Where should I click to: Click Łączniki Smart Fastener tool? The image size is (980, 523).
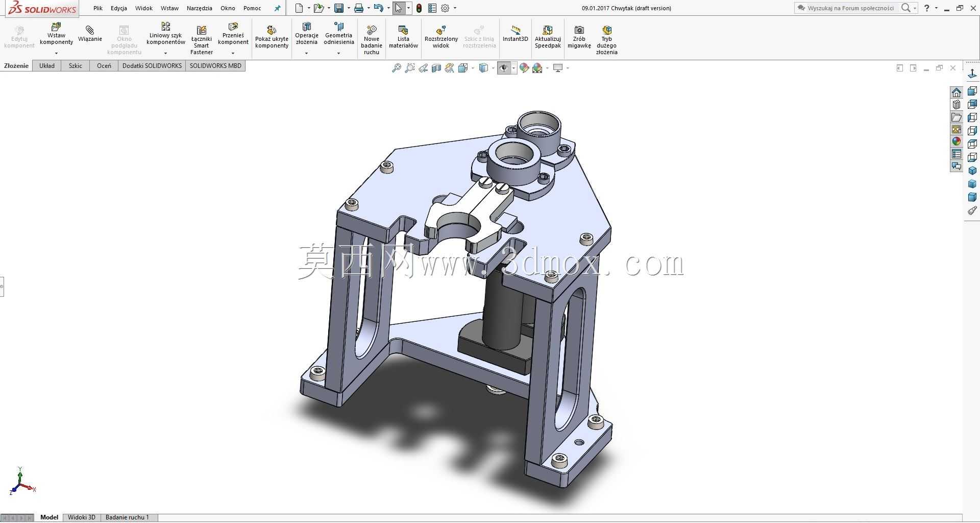click(202, 39)
